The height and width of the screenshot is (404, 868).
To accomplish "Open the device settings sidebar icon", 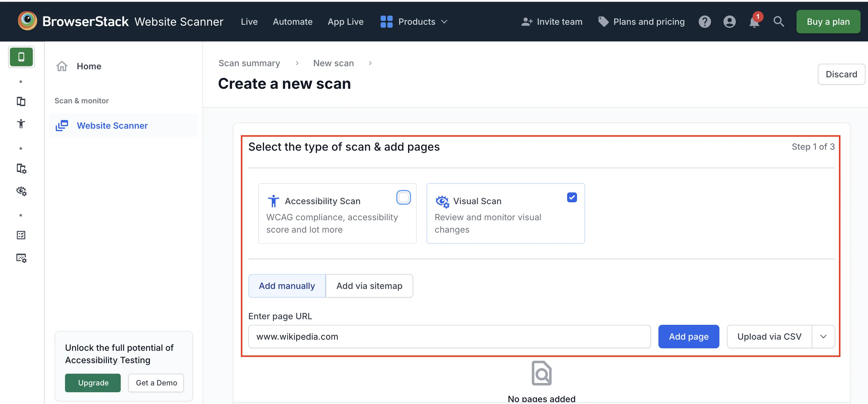I will coord(21,168).
